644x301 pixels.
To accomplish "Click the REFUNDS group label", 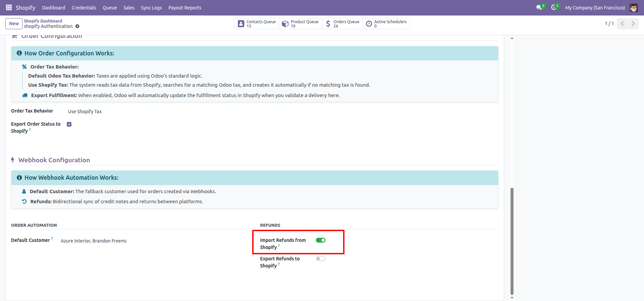I will 270,225.
